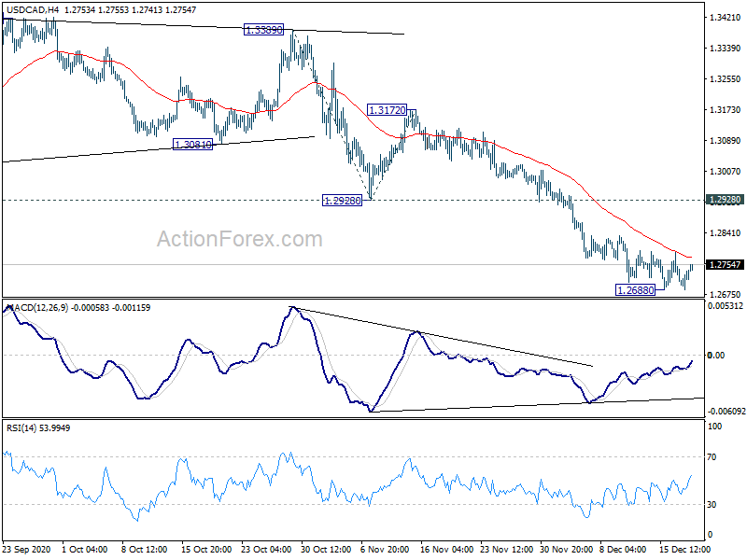Image resolution: width=747 pixels, height=560 pixels.
Task: Click the MACD -0.006092 scale value
Action: 726,411
